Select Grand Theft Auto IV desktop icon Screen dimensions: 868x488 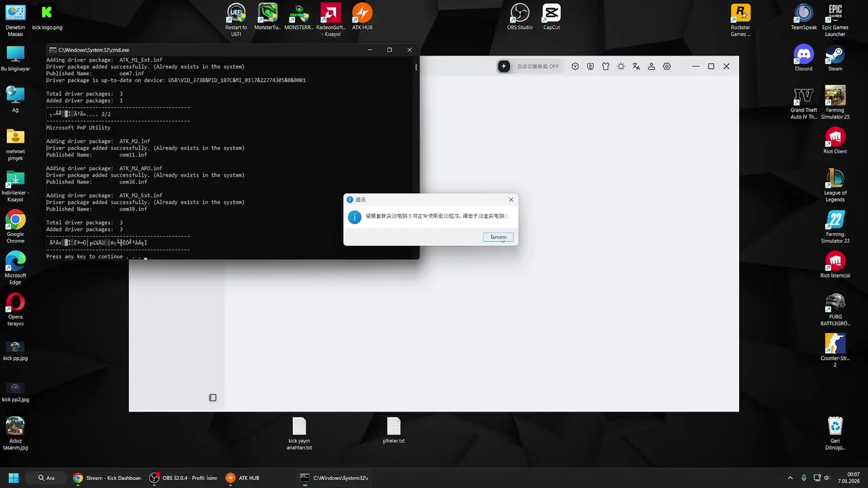click(804, 103)
